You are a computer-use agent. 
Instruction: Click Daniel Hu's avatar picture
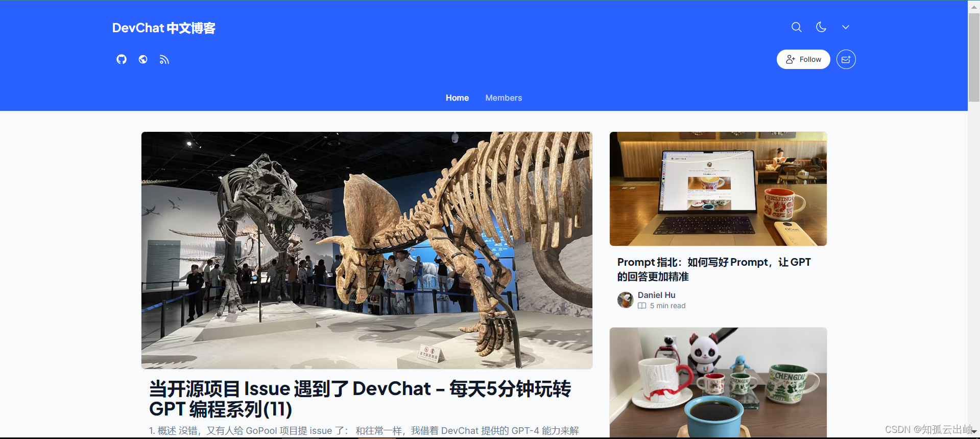click(x=625, y=300)
